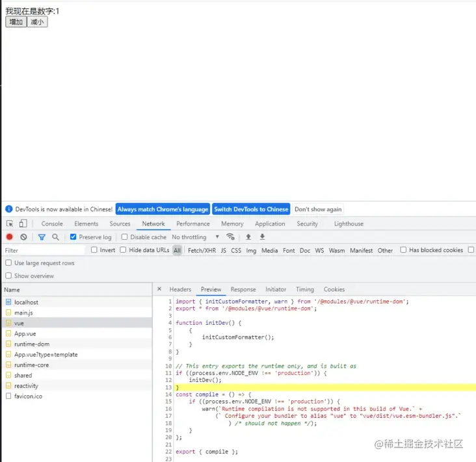Filter requests by WS type
The width and height of the screenshot is (476, 462).
[319, 251]
